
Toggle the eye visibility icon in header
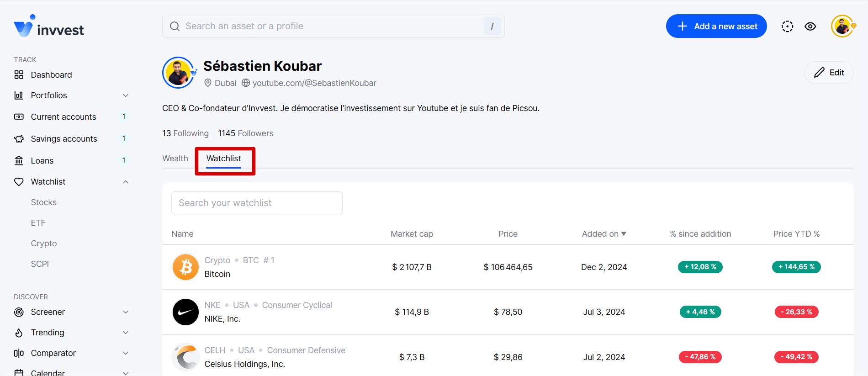coord(810,26)
